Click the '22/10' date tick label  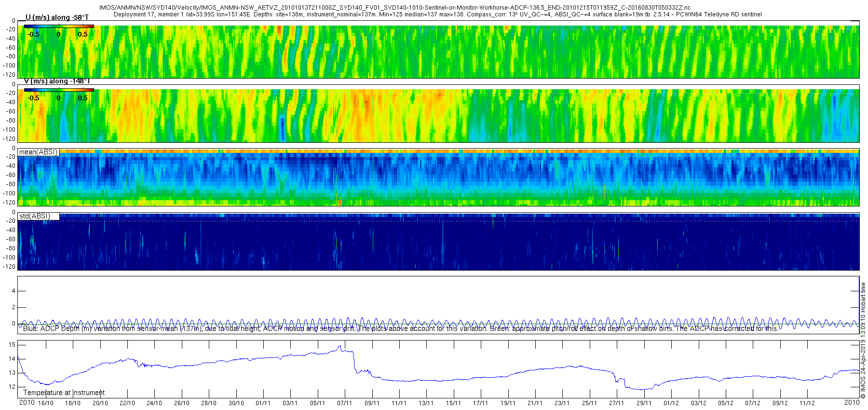pos(127,403)
